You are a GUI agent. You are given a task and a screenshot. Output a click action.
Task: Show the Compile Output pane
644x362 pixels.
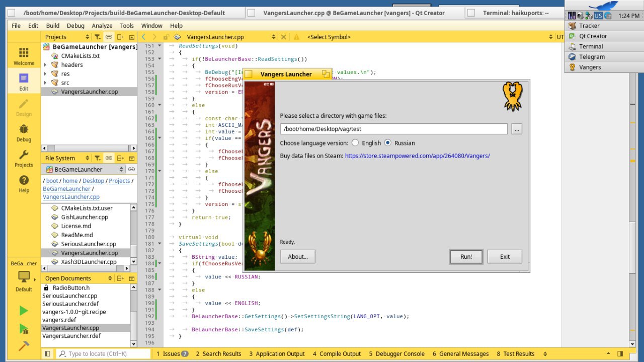[x=337, y=354]
